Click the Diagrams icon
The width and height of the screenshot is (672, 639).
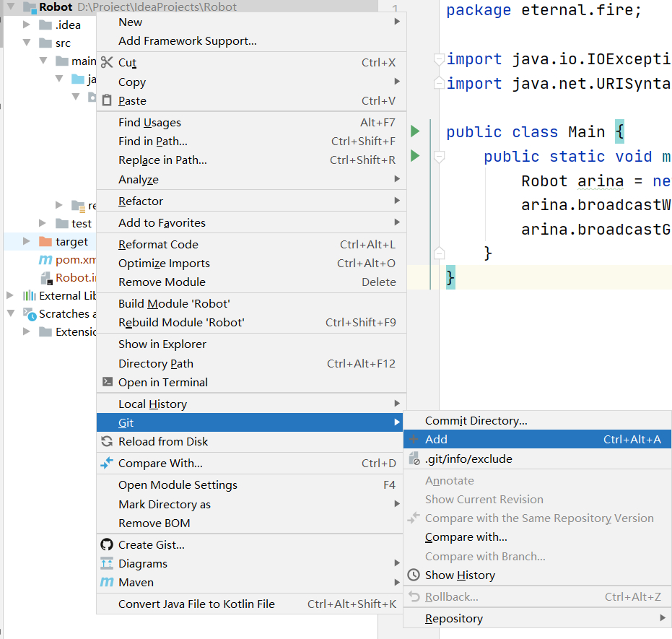107,563
